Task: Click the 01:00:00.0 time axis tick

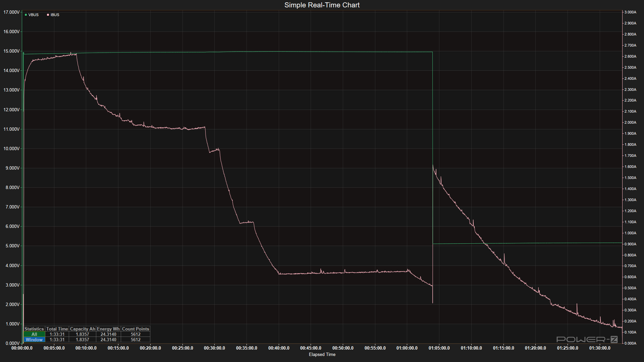Action: (x=407, y=348)
